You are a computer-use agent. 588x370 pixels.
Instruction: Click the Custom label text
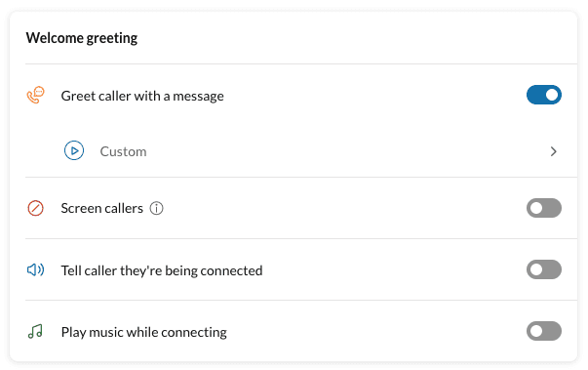tap(124, 151)
